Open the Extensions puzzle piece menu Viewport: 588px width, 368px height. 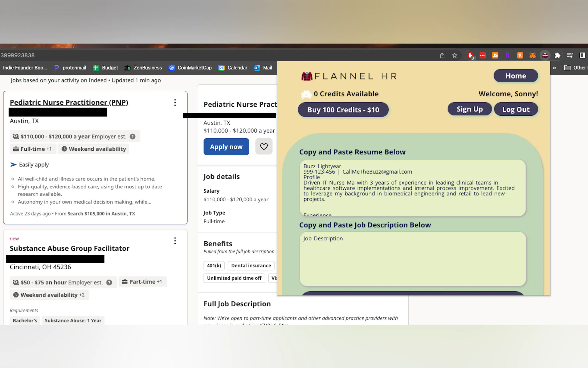click(557, 55)
